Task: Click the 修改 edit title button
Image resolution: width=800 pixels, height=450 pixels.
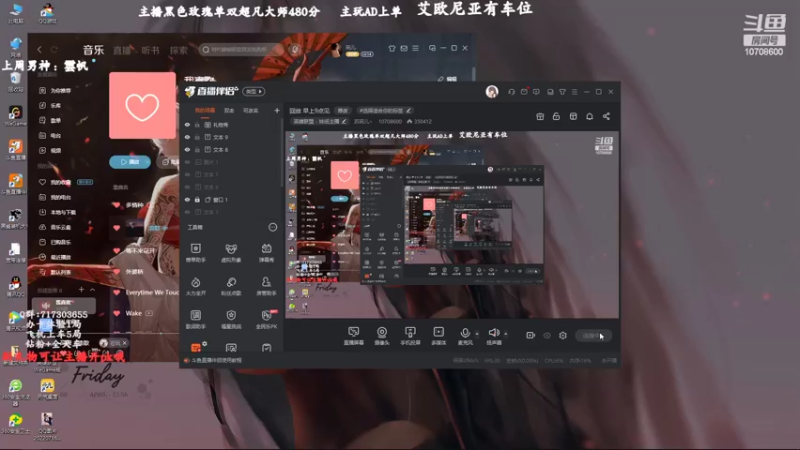Action: [342, 110]
